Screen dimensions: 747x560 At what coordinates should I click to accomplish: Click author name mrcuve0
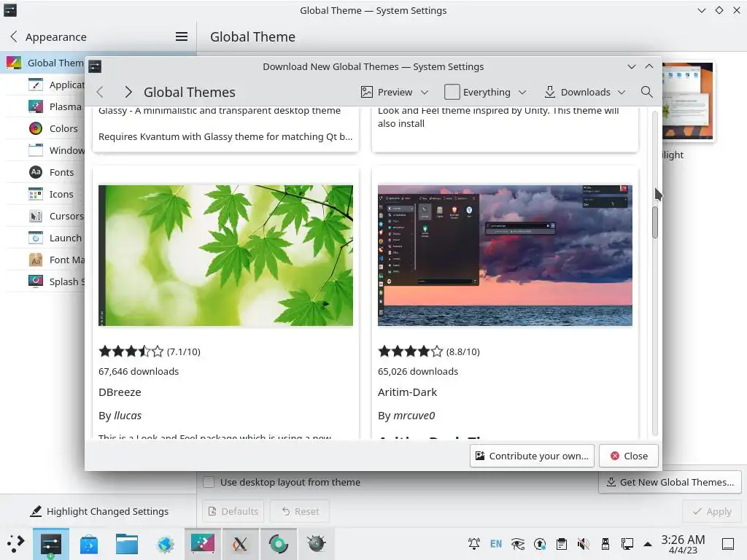414,416
